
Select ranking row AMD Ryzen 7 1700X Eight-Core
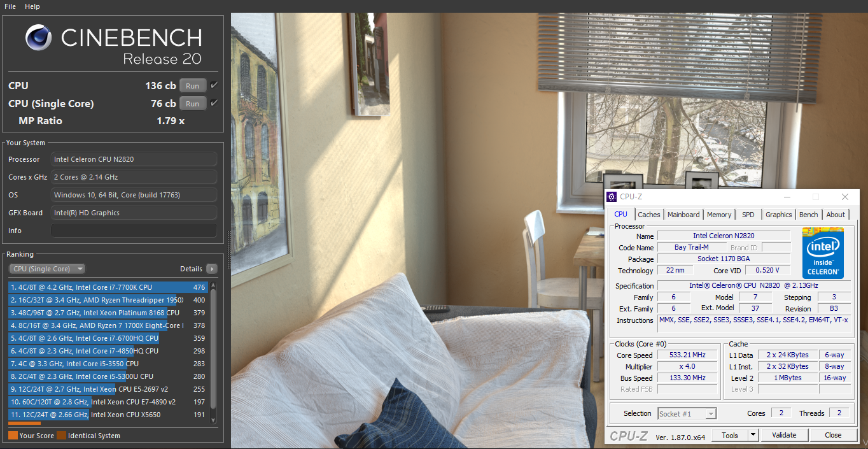coord(109,325)
